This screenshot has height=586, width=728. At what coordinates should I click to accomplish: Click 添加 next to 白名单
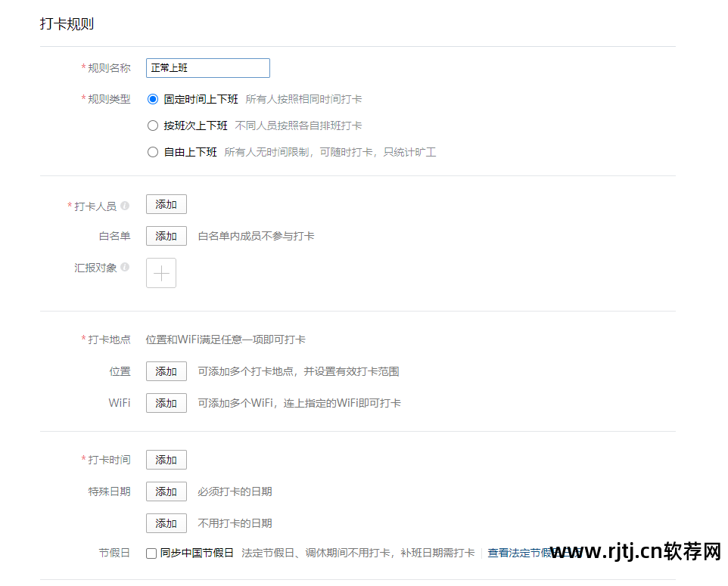pyautogui.click(x=166, y=236)
